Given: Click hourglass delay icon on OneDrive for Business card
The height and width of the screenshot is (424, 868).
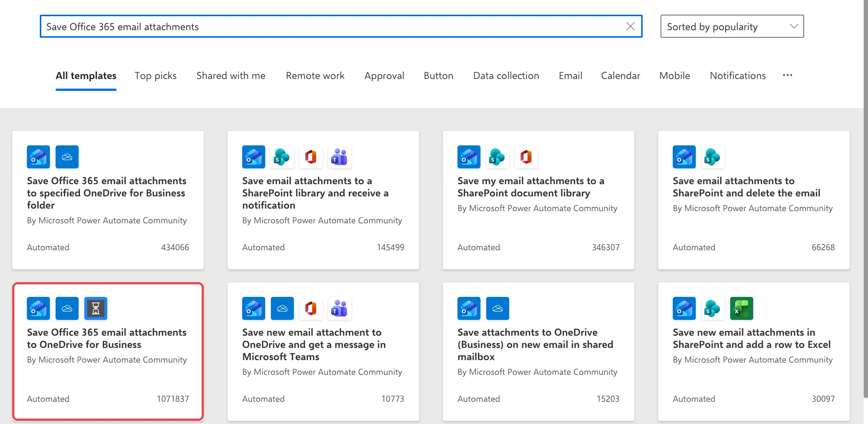Looking at the screenshot, I should click(x=96, y=308).
